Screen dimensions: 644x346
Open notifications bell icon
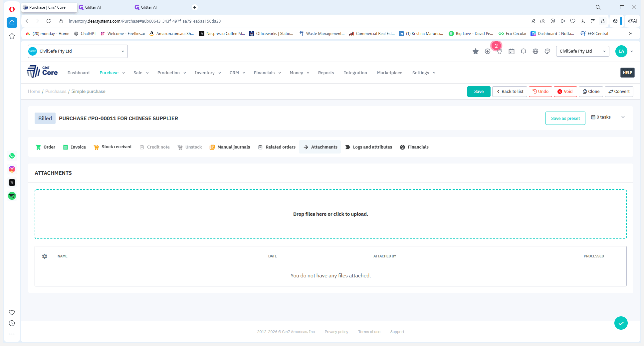tap(524, 51)
